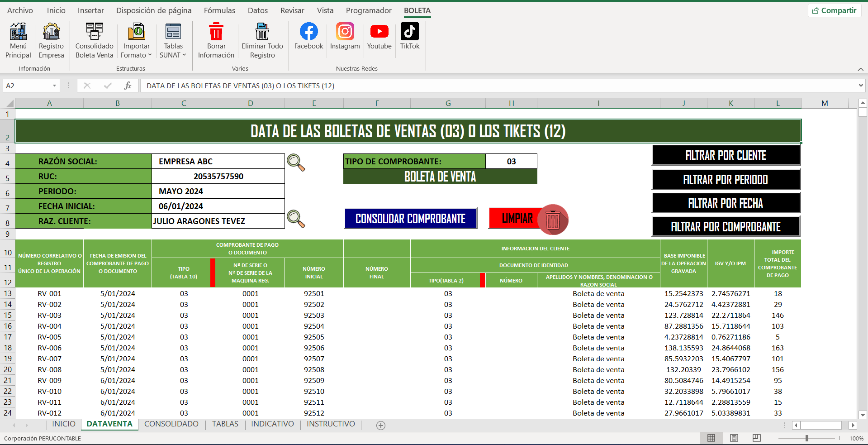Click the formula bar text field
Screen dimensions: 868x445
tap(498, 86)
